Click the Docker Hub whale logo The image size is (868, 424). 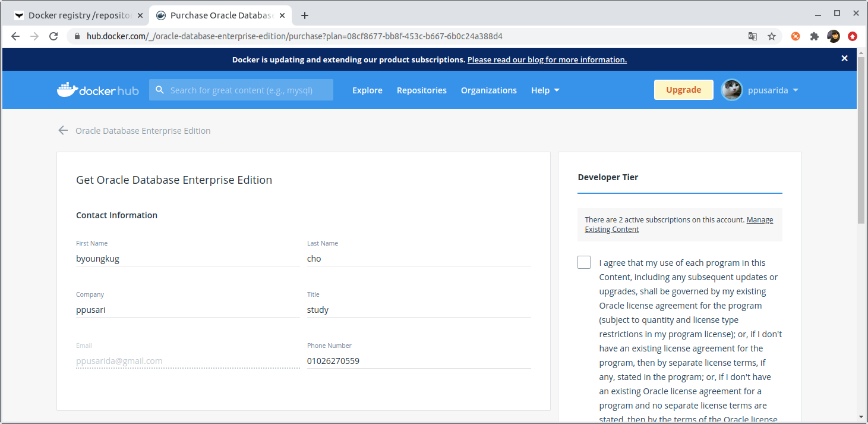(98, 90)
